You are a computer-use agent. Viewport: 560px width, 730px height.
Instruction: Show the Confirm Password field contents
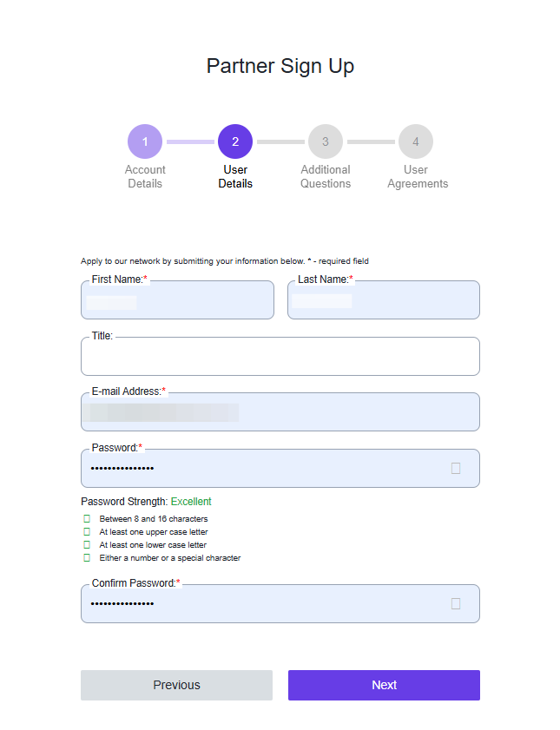click(455, 602)
